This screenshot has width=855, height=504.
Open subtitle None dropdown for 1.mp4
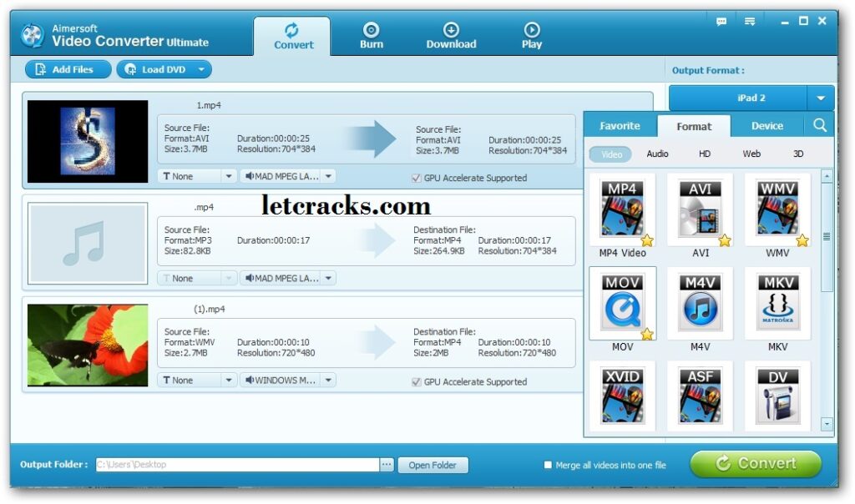click(x=229, y=176)
